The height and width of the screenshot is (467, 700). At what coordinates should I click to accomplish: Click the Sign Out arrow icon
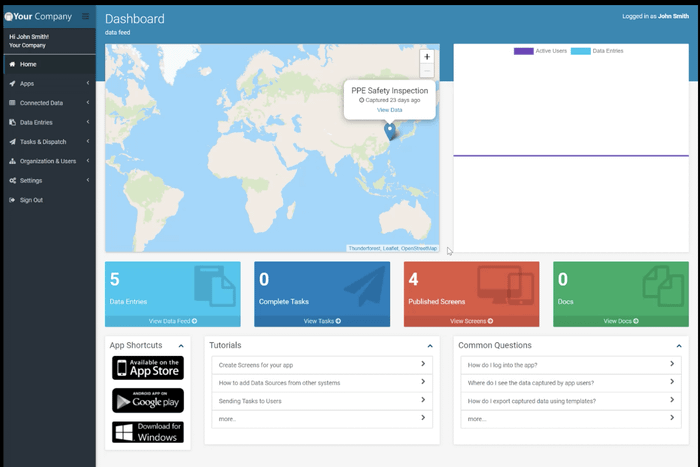pos(12,200)
